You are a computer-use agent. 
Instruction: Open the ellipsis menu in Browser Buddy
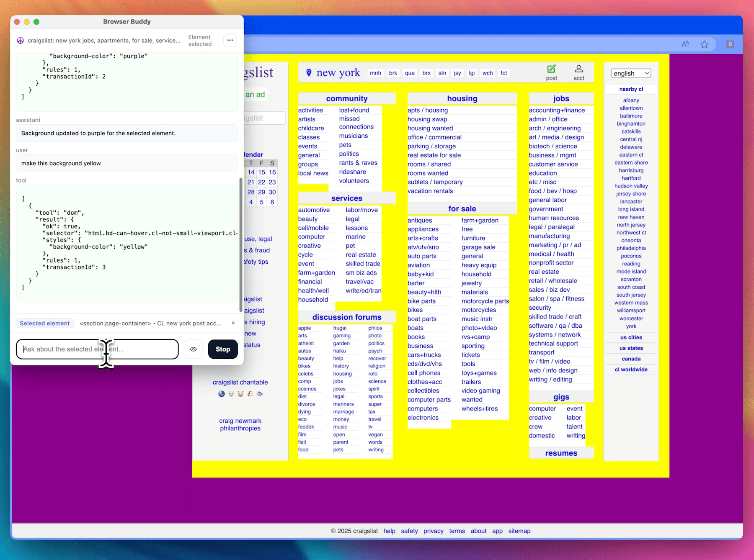pos(230,40)
